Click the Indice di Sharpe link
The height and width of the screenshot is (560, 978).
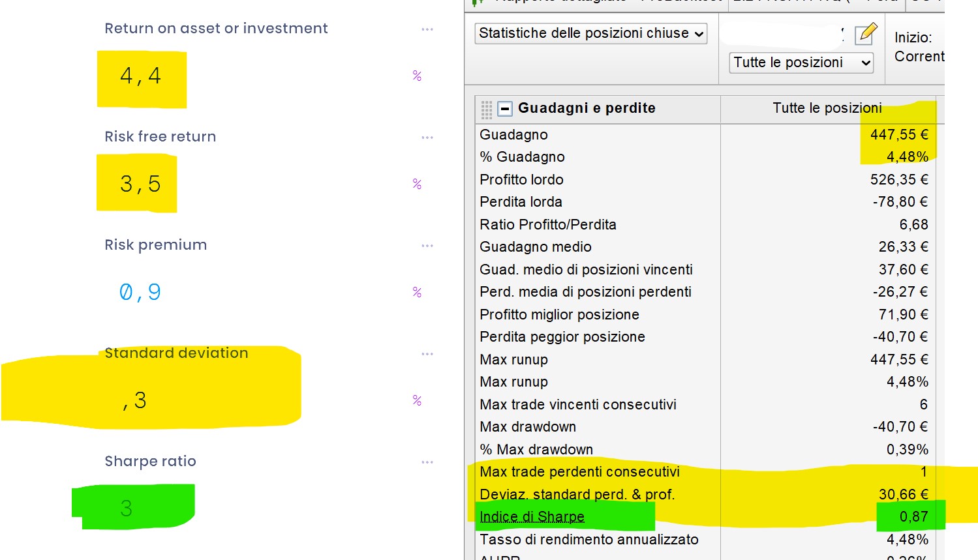tap(532, 517)
